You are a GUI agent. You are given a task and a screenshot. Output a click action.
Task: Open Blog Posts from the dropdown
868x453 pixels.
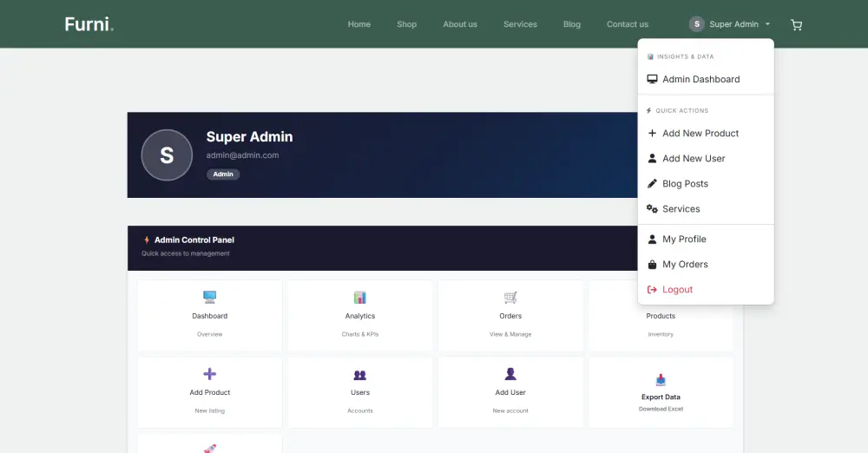click(706, 183)
